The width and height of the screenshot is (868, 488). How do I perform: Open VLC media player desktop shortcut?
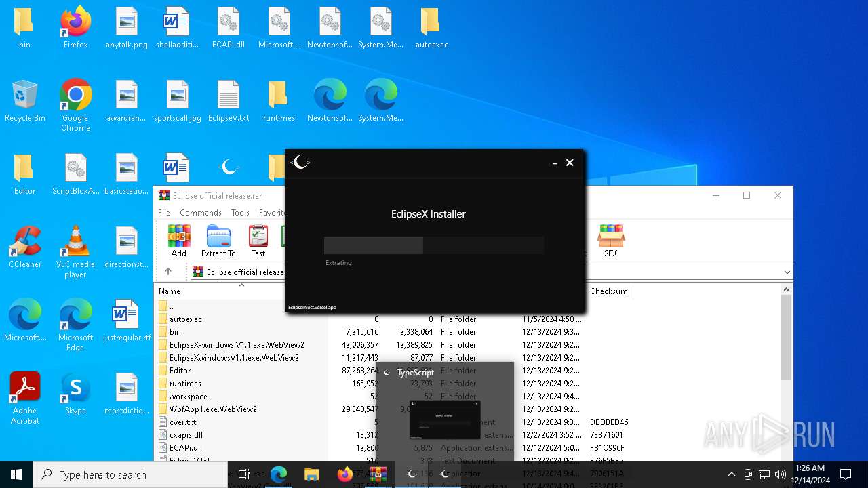(x=75, y=252)
